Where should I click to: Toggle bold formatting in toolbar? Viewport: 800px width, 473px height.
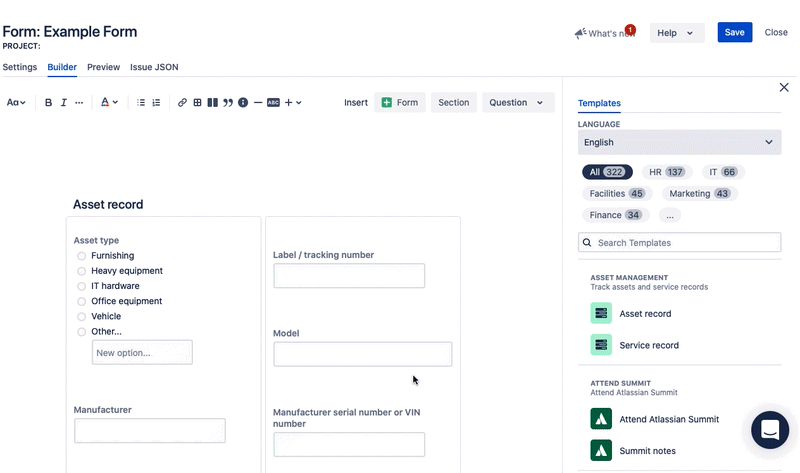click(x=48, y=103)
